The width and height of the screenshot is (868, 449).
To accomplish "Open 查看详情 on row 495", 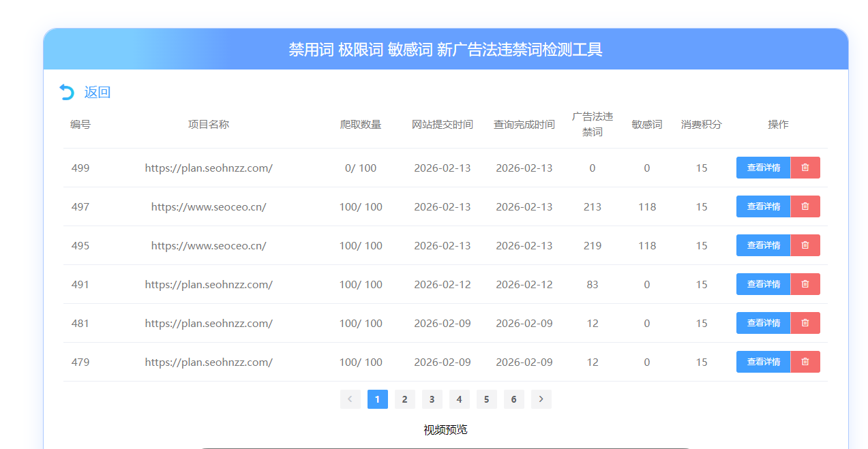I will tap(763, 245).
